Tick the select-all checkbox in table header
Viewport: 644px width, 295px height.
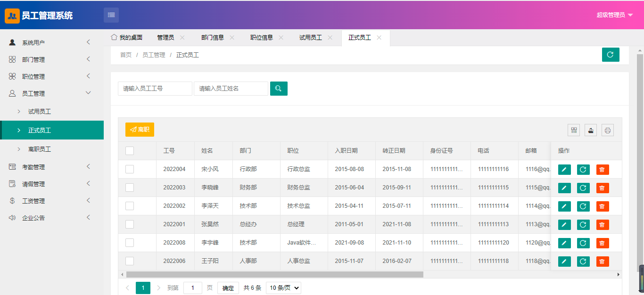point(130,151)
